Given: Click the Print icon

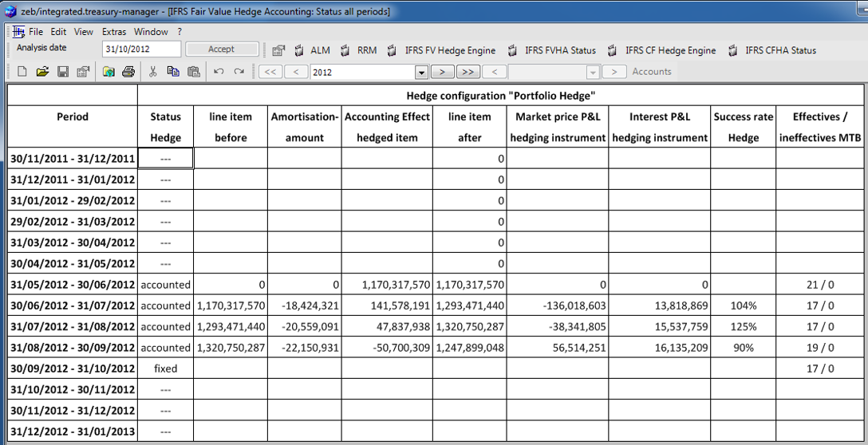Looking at the screenshot, I should [x=128, y=72].
